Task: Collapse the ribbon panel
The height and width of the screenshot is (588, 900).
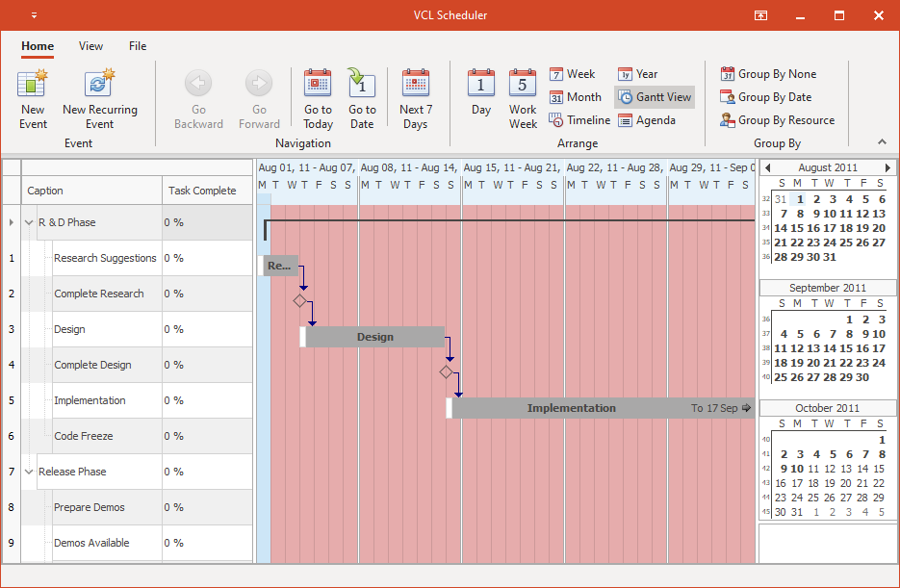Action: click(882, 141)
